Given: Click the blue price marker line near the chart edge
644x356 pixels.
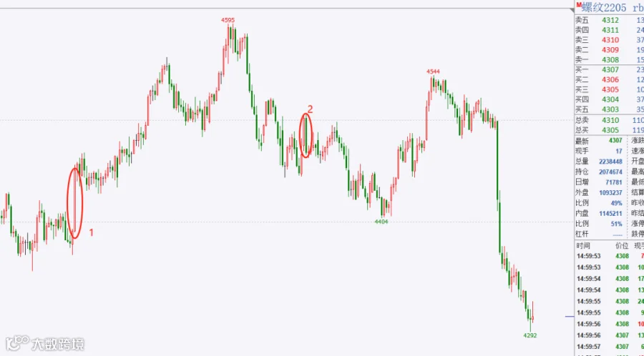Looking at the screenshot, I should (570, 316).
